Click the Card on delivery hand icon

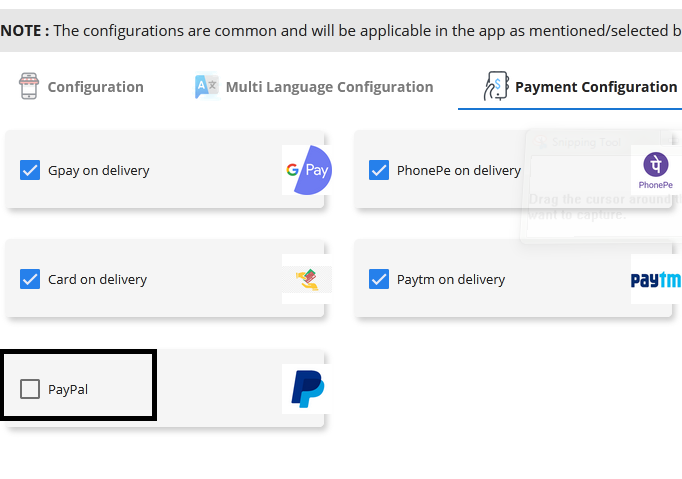(306, 280)
